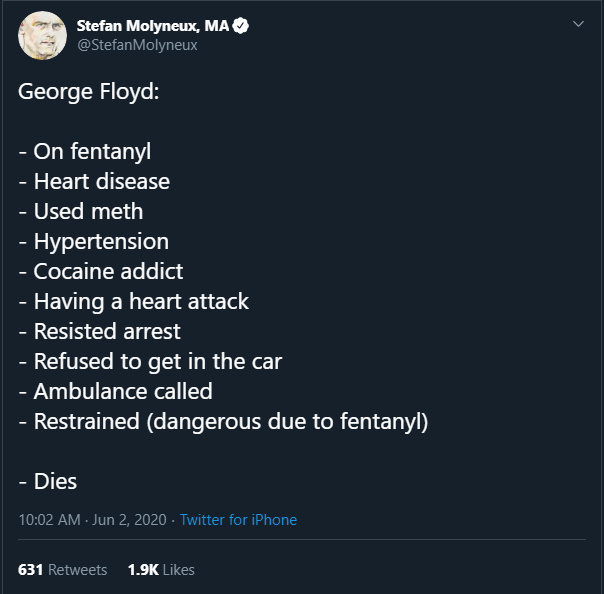This screenshot has height=594, width=604.
Task: Open the "Twitter for iPhone" source link
Action: 238,520
